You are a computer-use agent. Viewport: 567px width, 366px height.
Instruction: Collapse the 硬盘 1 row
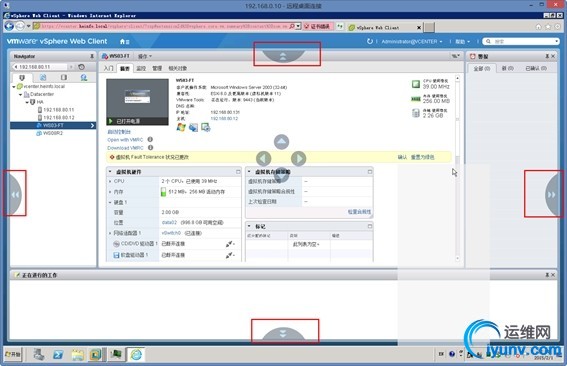point(110,202)
